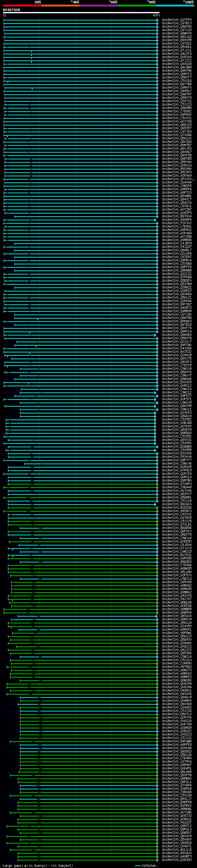Select the UniRef100_C9WI09 label
This screenshot has height=868, width=197.
click(x=177, y=369)
